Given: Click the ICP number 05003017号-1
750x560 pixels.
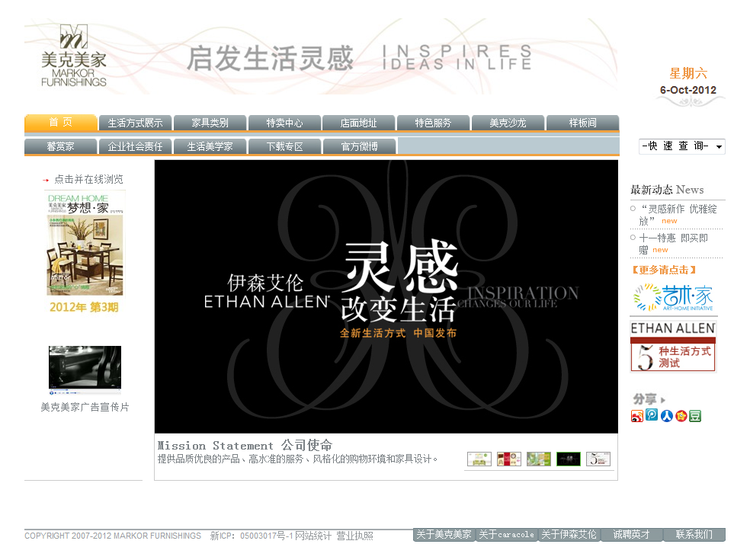Looking at the screenshot, I should click(266, 536).
